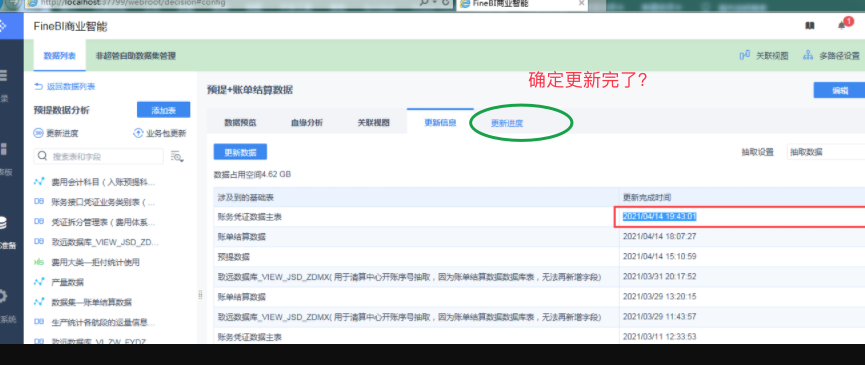Click the FineBI logo in top-left corner
Screen dimensions: 865x365
coord(3,26)
